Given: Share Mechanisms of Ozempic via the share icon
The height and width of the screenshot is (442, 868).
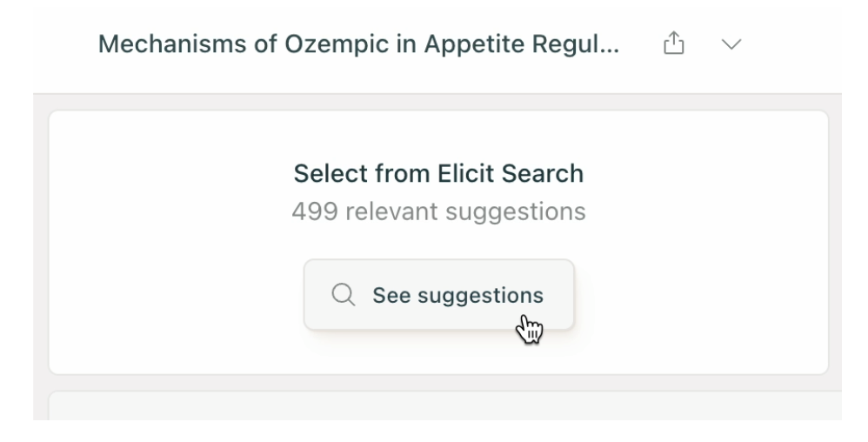Looking at the screenshot, I should pos(674,44).
